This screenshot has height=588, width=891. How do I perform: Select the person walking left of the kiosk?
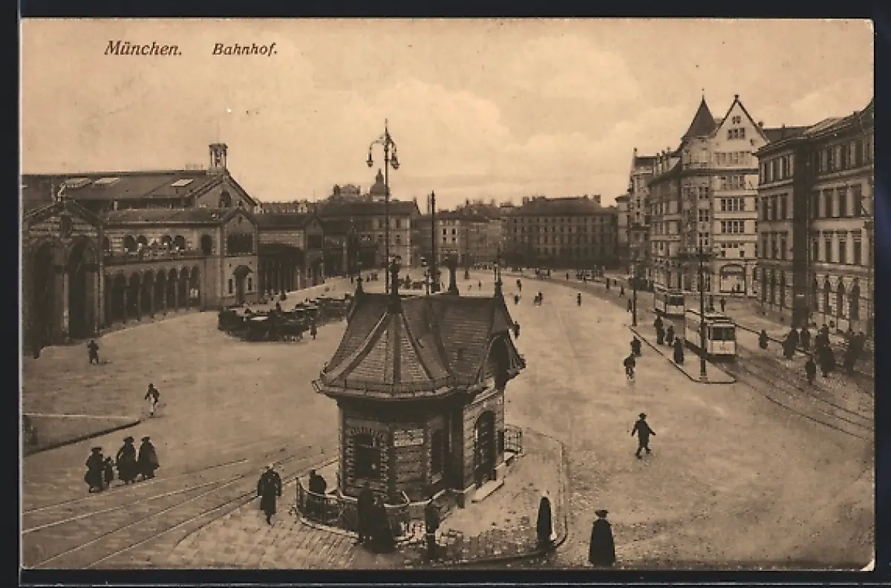[269, 491]
